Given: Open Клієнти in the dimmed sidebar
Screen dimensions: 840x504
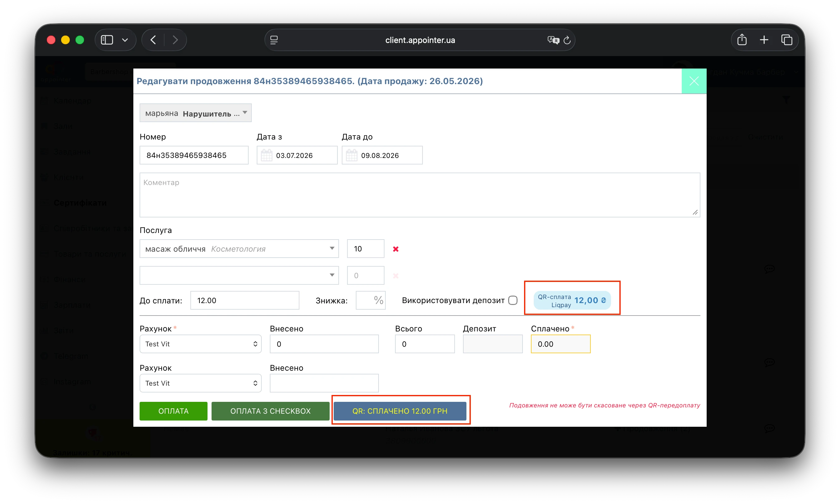Looking at the screenshot, I should point(69,177).
